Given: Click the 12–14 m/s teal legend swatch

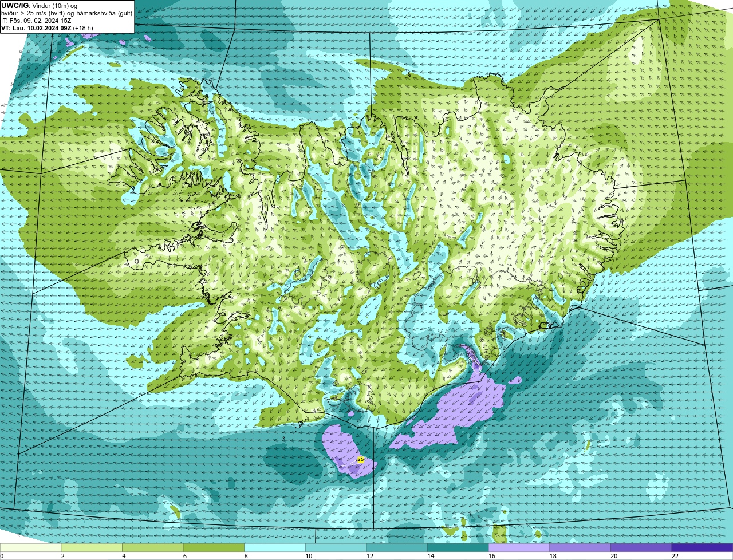Looking at the screenshot, I should coord(397,547).
